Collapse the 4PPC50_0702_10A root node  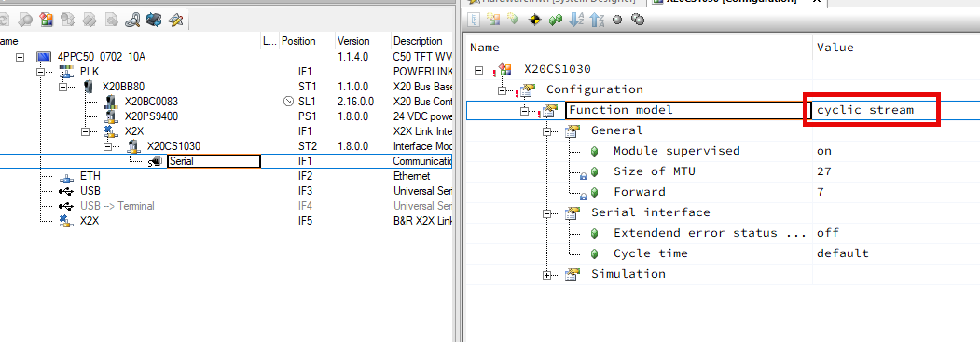(20, 57)
